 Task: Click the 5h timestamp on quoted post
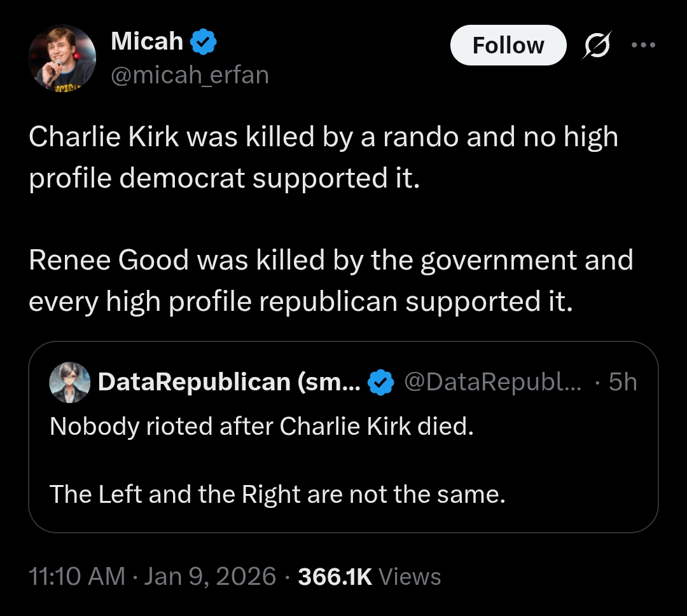click(622, 382)
